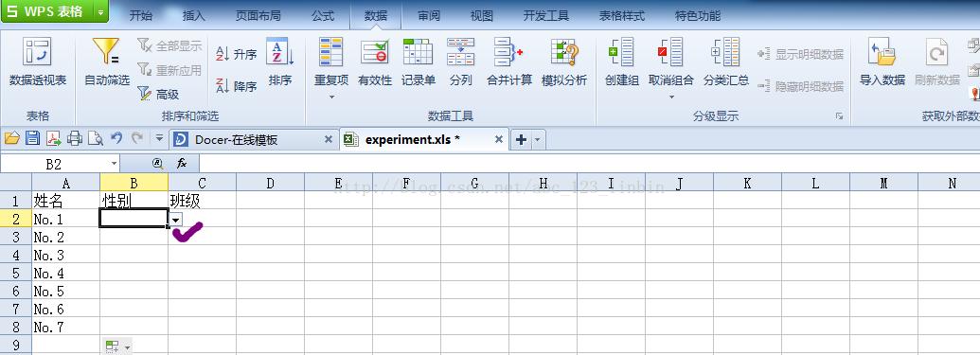Click the 取消组合 ungroup icon

[671, 51]
